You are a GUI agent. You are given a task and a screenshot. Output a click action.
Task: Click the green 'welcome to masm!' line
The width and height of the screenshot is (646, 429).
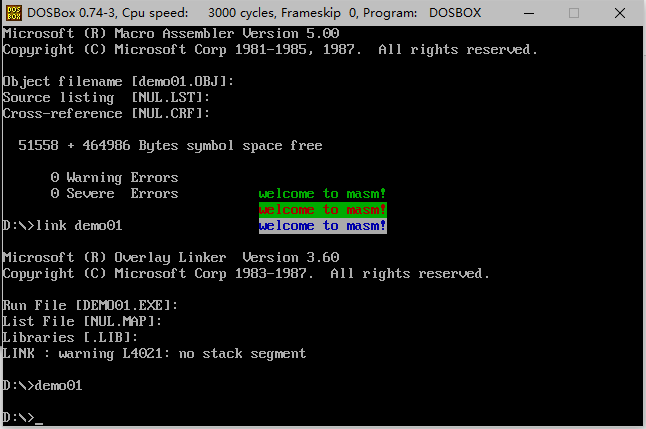tap(323, 193)
